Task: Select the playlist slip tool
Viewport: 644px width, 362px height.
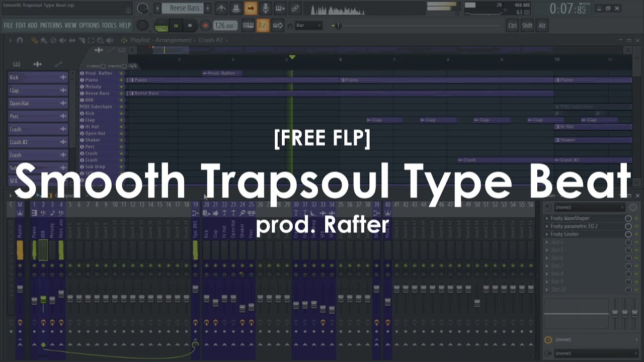Action: pyautogui.click(x=72, y=40)
